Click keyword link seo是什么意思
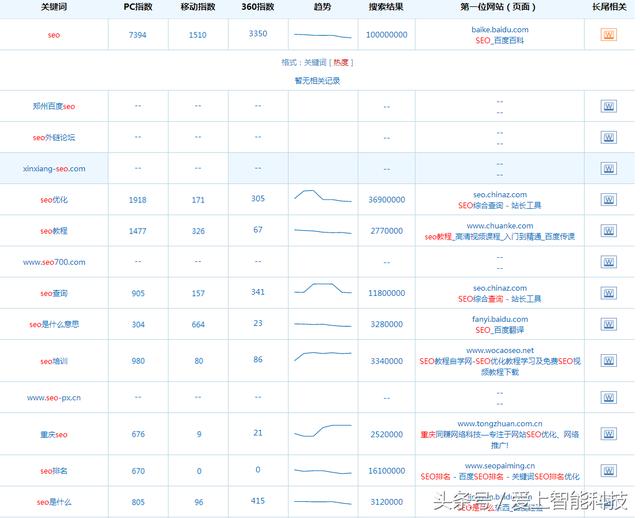The width and height of the screenshot is (640, 518). click(54, 325)
